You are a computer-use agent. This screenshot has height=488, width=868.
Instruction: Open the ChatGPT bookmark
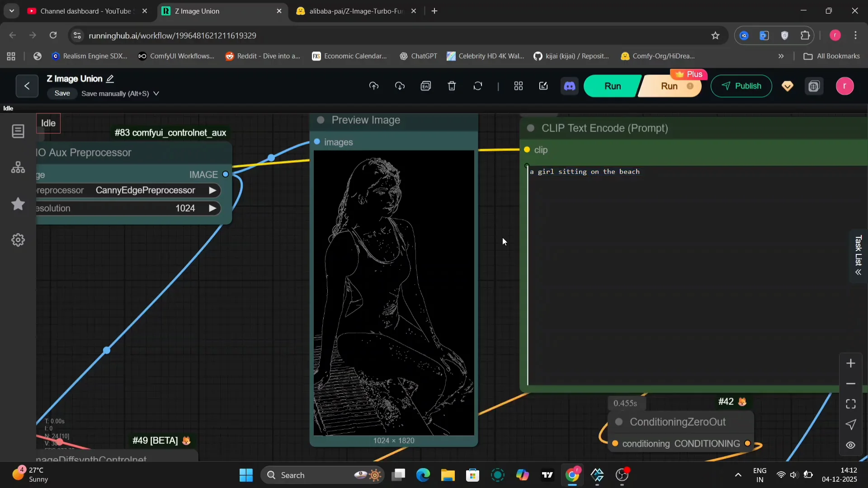418,56
